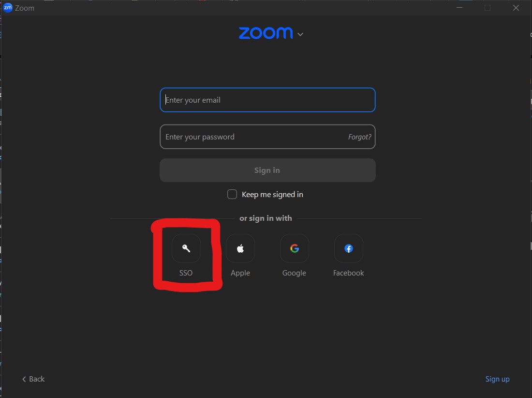
Task: Click the Facebook text label
Action: point(348,273)
